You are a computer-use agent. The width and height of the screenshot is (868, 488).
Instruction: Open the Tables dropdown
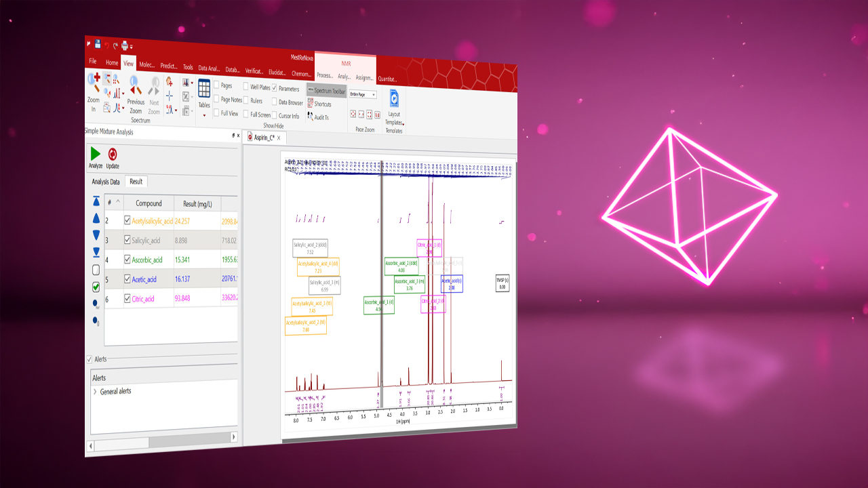(x=204, y=115)
